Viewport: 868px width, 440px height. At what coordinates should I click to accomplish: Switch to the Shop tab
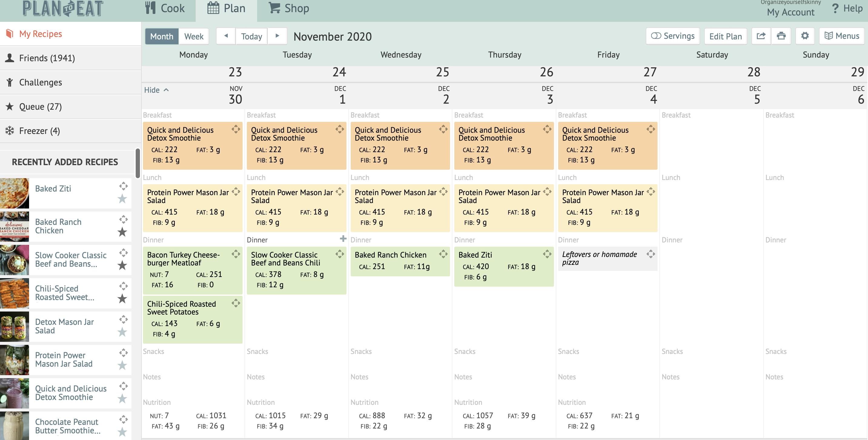289,8
